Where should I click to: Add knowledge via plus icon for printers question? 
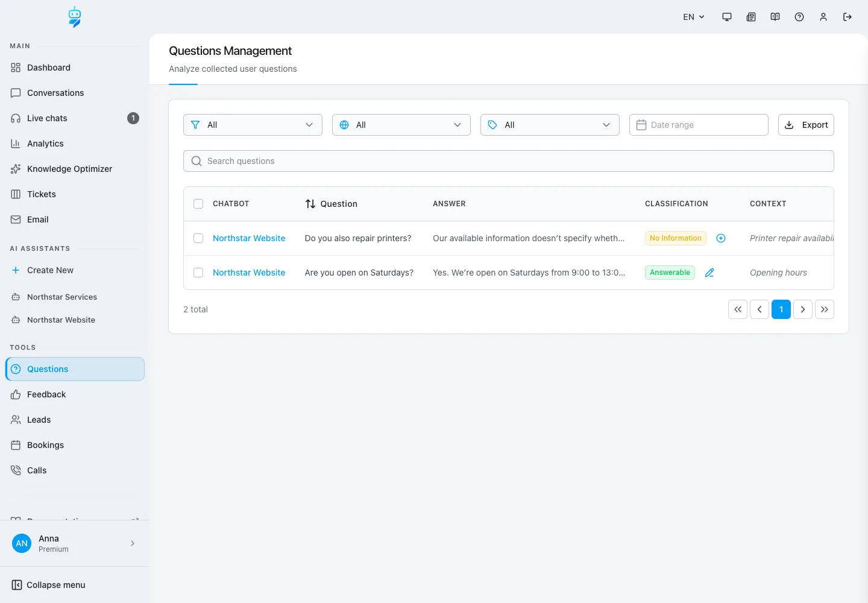721,238
